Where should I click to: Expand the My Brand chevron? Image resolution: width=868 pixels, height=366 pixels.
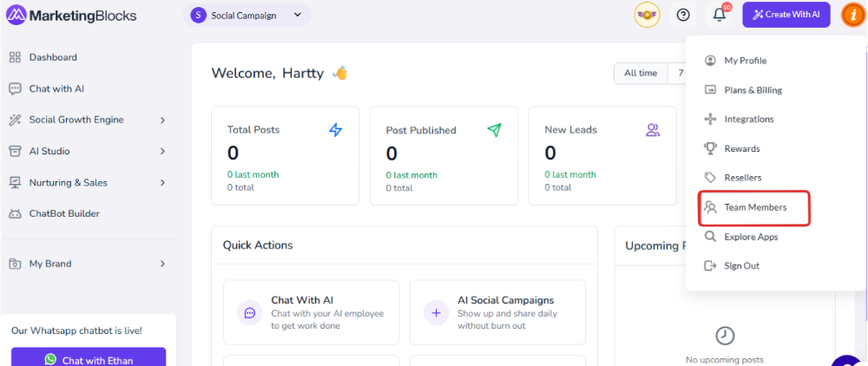pos(162,264)
